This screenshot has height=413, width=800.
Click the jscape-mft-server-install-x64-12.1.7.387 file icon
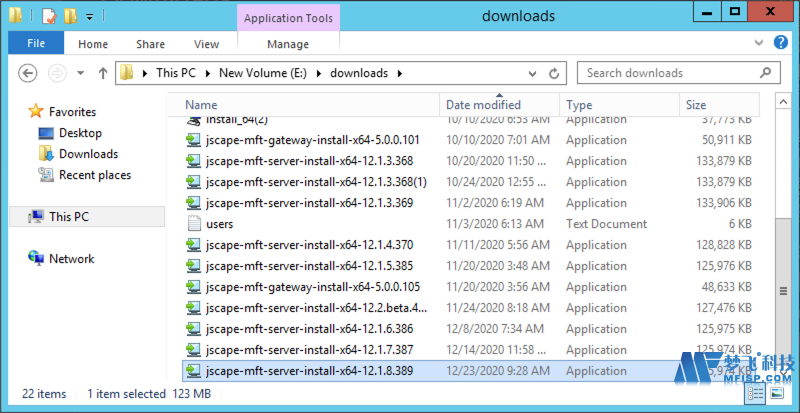tap(193, 349)
